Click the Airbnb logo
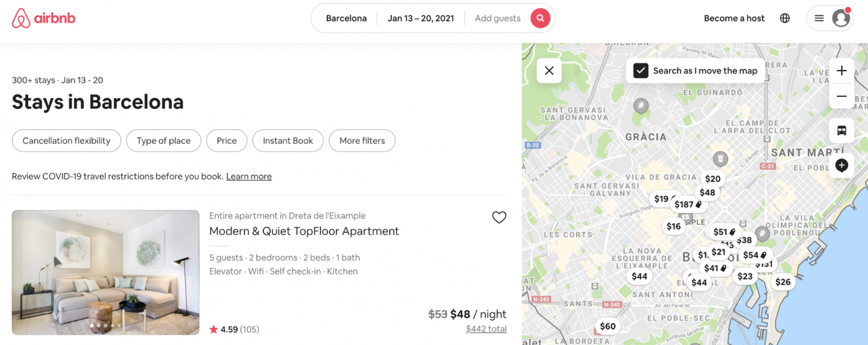868x345 pixels. point(44,18)
